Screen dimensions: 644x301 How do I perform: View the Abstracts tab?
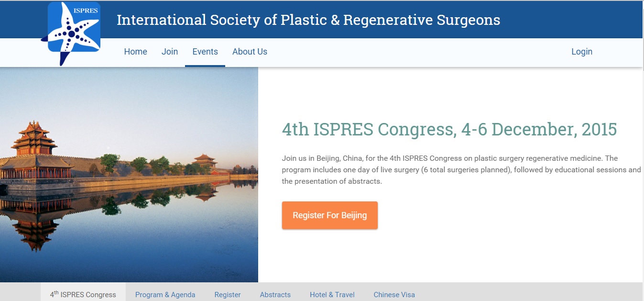pyautogui.click(x=275, y=295)
